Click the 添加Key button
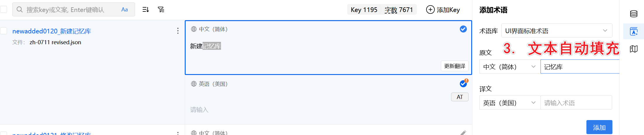This screenshot has width=644, height=135. click(x=443, y=10)
